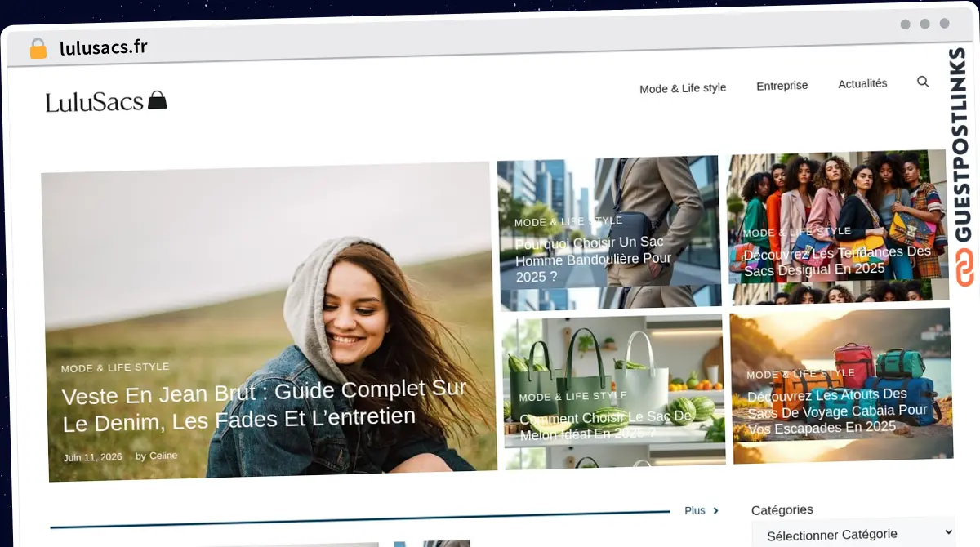Open Comment Choisir Le Sac De Melon article

[x=605, y=425]
